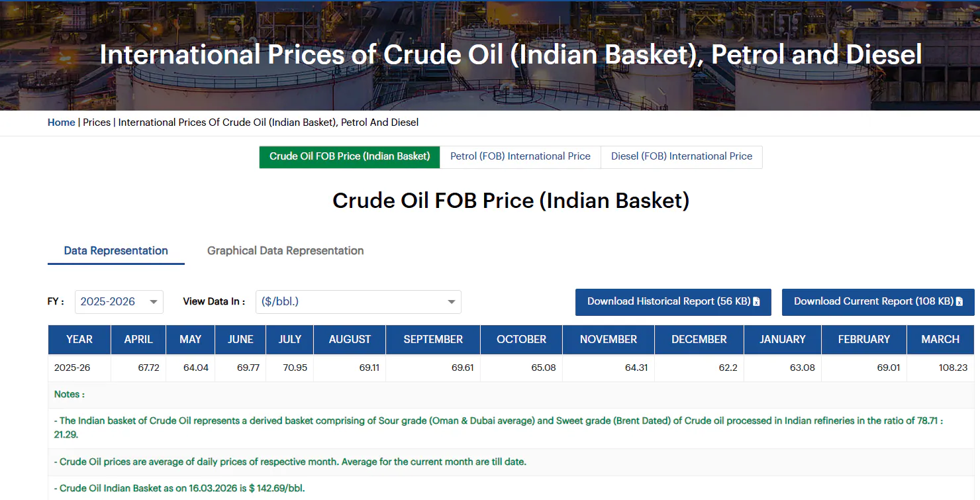Click the Download Current Report button
This screenshot has height=500, width=980.
click(x=873, y=302)
